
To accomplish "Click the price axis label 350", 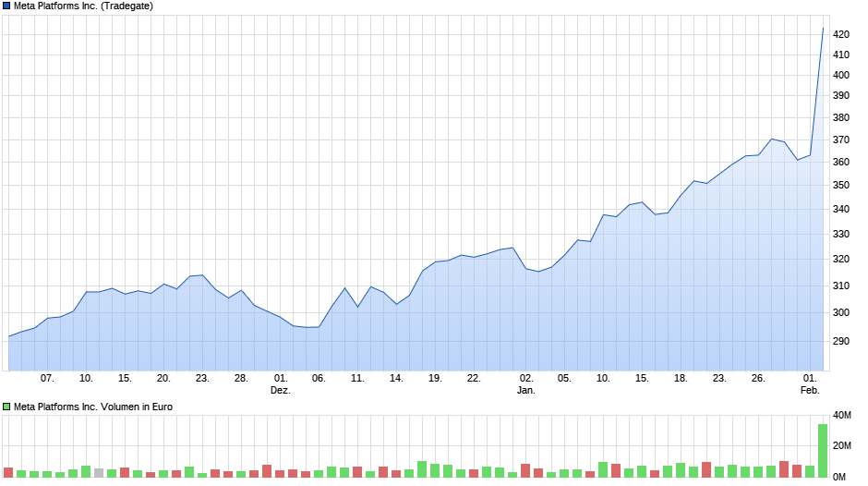I will coord(841,185).
